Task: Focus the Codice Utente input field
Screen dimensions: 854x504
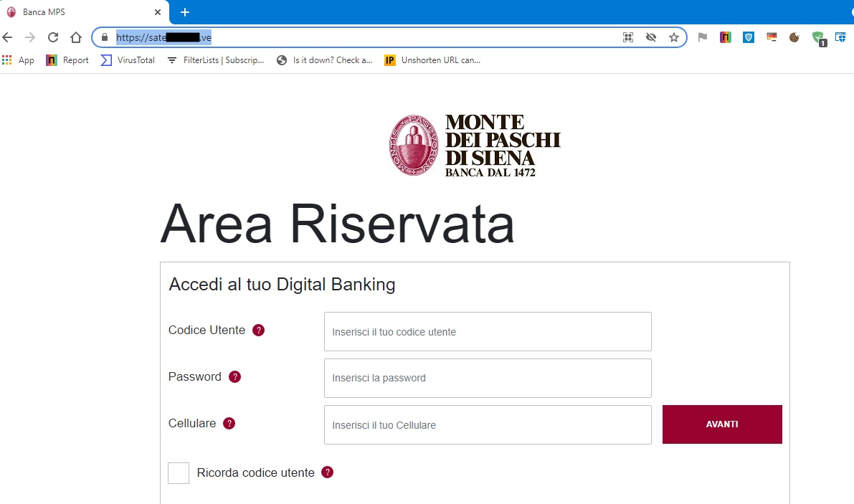Action: click(488, 331)
